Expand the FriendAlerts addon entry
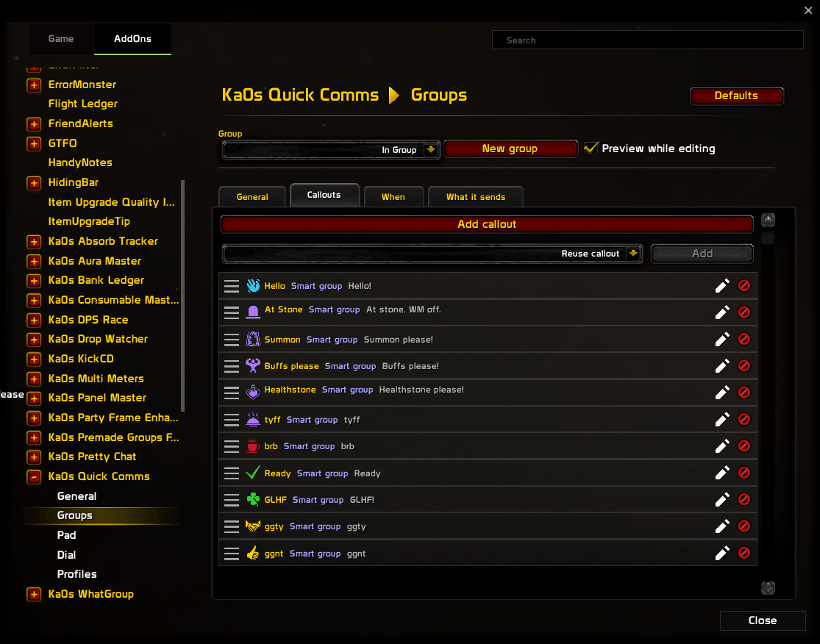This screenshot has width=820, height=644. [x=34, y=124]
